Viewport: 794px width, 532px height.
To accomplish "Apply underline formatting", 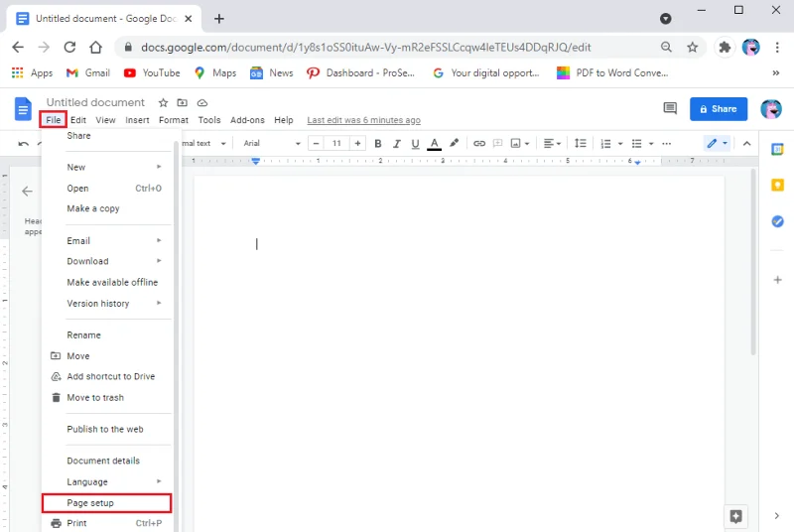I will point(415,144).
